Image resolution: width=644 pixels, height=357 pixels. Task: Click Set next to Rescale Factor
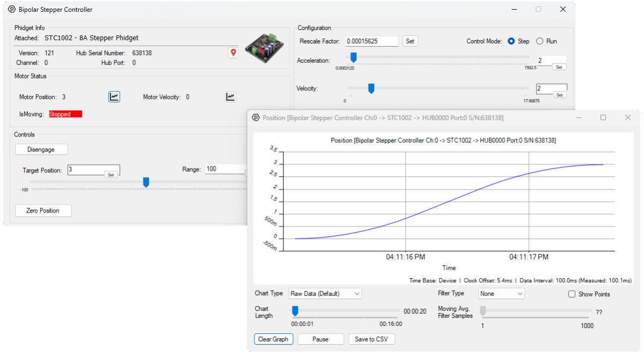click(x=410, y=41)
